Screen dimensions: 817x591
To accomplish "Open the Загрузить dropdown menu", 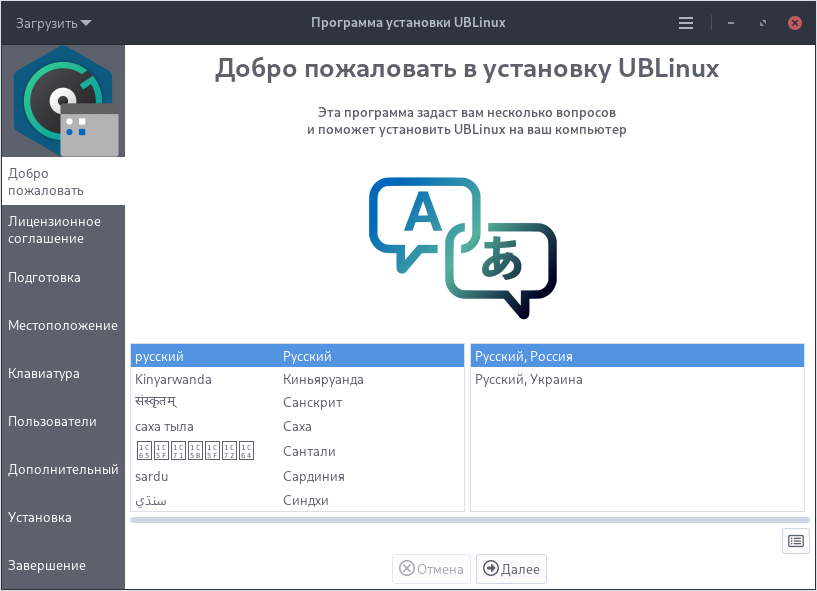I will [x=53, y=23].
